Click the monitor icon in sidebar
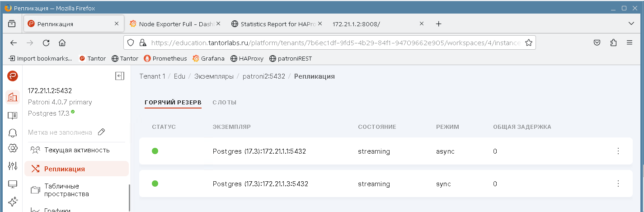This screenshot has width=644, height=212. pyautogui.click(x=13, y=184)
